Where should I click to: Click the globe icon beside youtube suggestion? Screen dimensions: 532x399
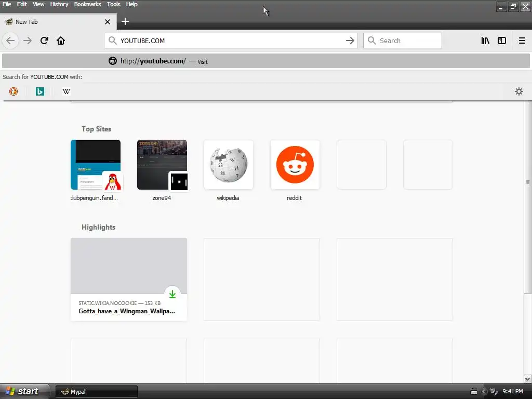pyautogui.click(x=113, y=61)
